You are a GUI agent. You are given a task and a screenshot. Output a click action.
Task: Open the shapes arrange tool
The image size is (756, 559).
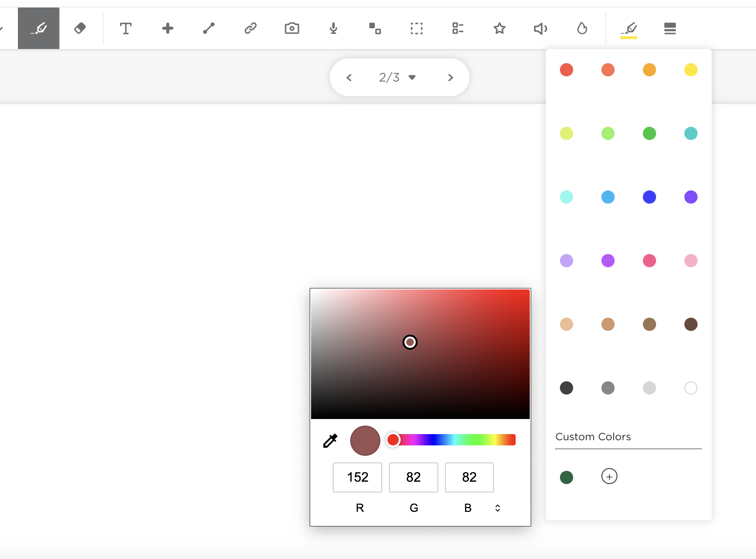375,28
